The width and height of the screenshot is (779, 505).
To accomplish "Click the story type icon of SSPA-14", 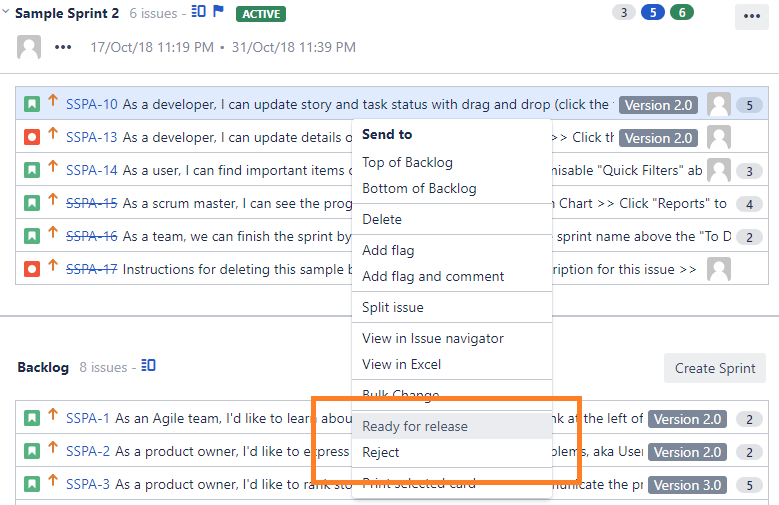I will click(32, 170).
